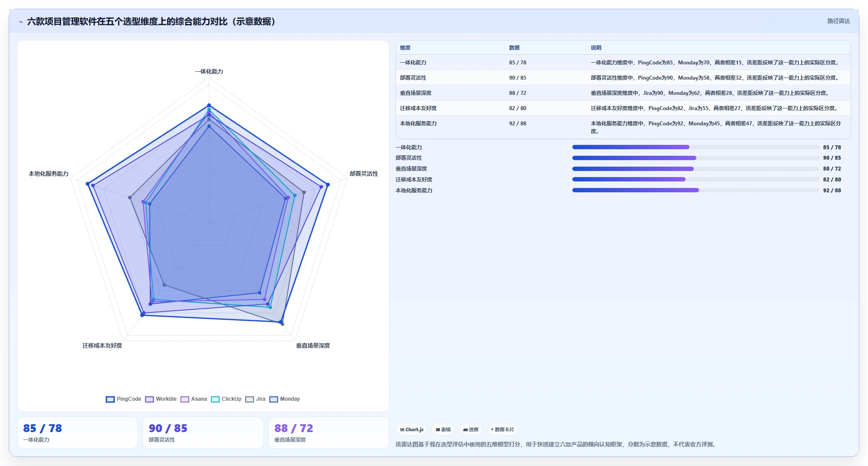Click the table cell value 85 / 78
This screenshot has height=466, width=868.
pos(517,63)
